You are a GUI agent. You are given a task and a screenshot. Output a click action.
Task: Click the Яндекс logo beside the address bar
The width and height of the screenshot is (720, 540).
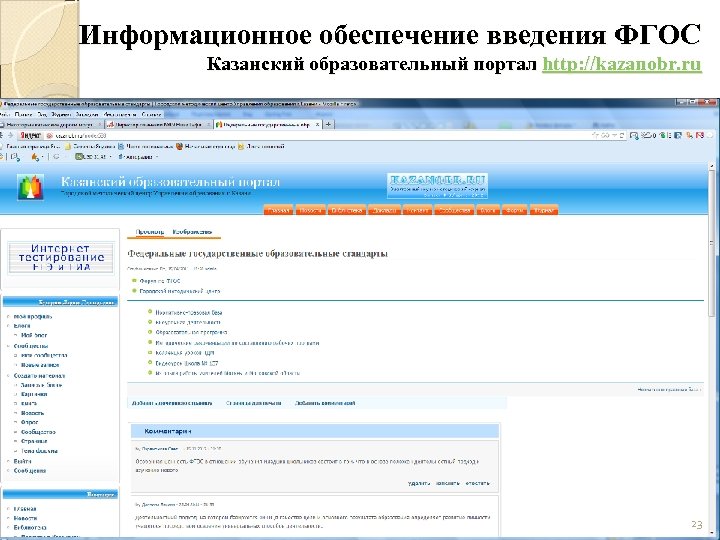coord(30,135)
